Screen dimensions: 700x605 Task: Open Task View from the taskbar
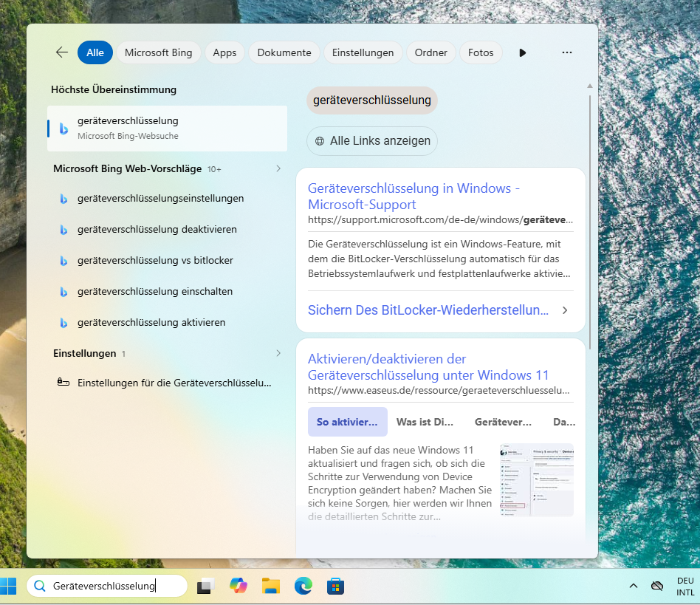pyautogui.click(x=206, y=586)
